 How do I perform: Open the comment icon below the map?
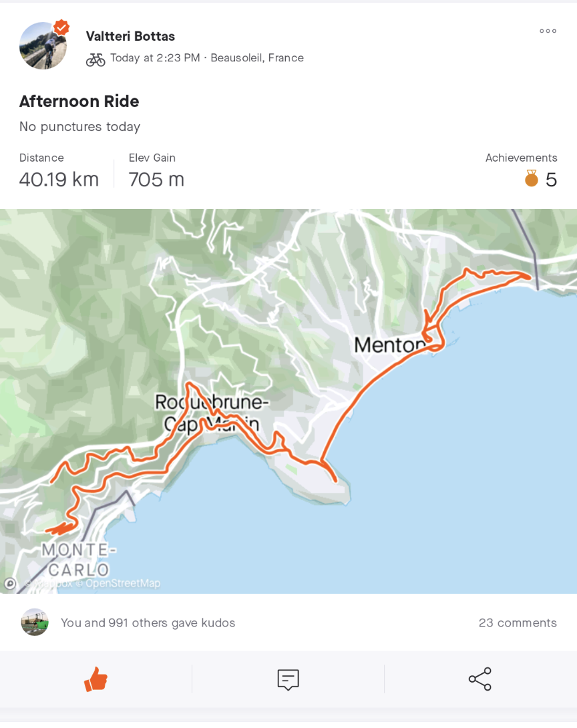[x=288, y=679]
